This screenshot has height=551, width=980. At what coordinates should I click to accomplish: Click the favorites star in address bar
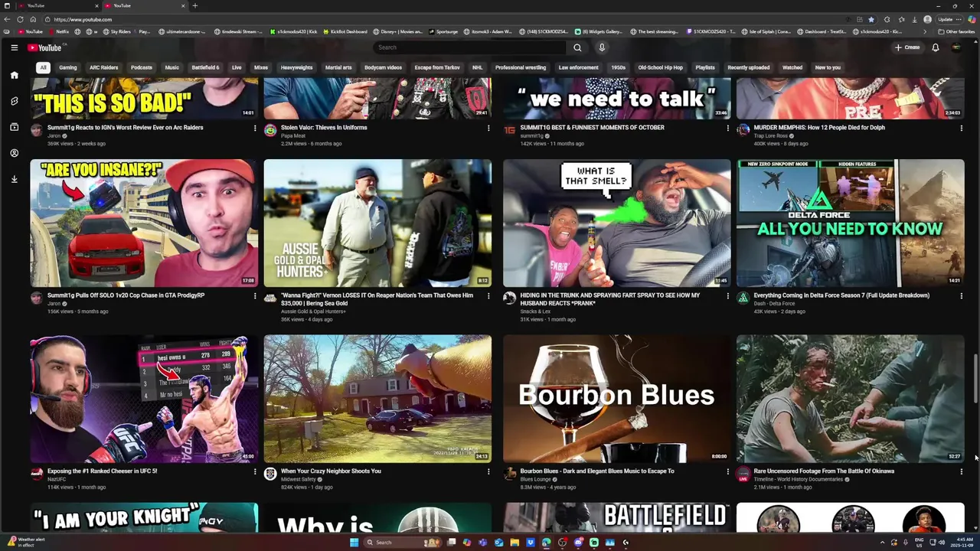point(871,19)
